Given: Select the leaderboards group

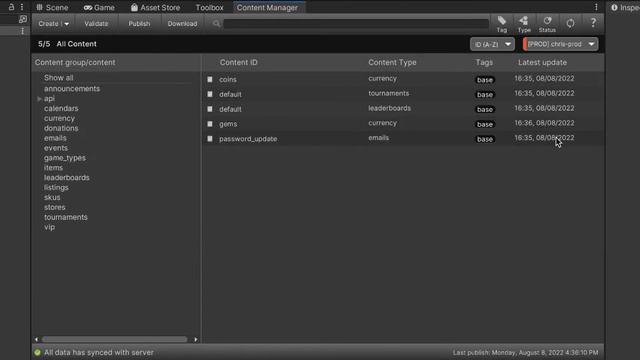Looking at the screenshot, I should [x=67, y=178].
